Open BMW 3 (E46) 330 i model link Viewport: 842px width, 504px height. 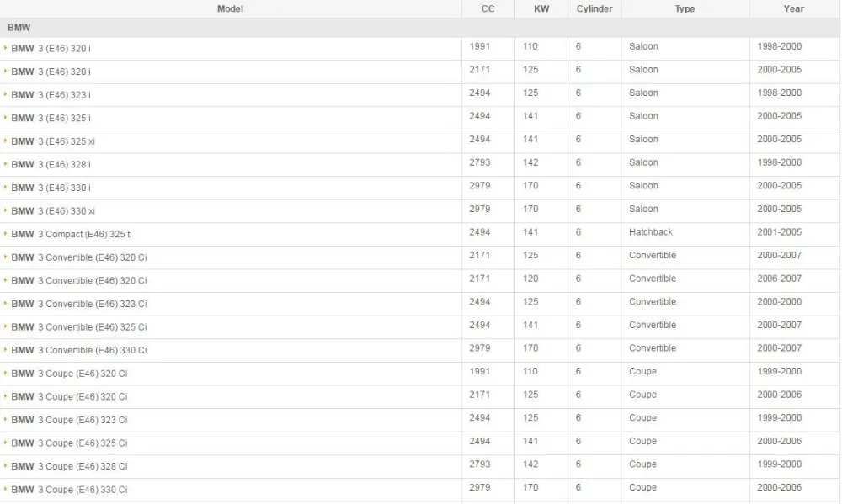pyautogui.click(x=51, y=188)
